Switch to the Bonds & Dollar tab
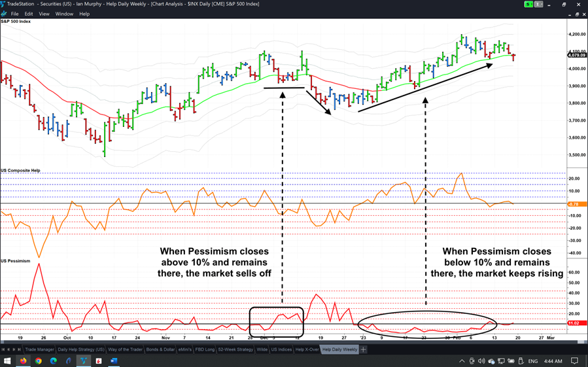This screenshot has height=367, width=588. [161, 349]
